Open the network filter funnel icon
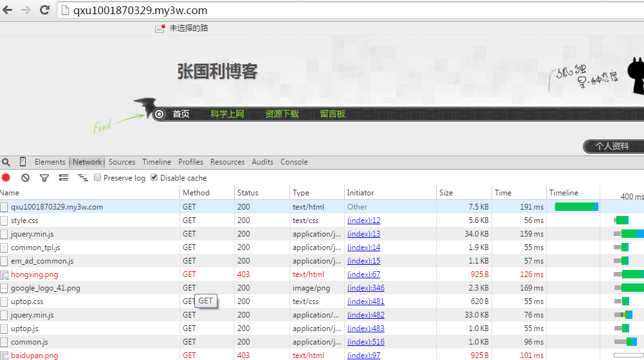This screenshot has width=644, height=360. coord(44,178)
